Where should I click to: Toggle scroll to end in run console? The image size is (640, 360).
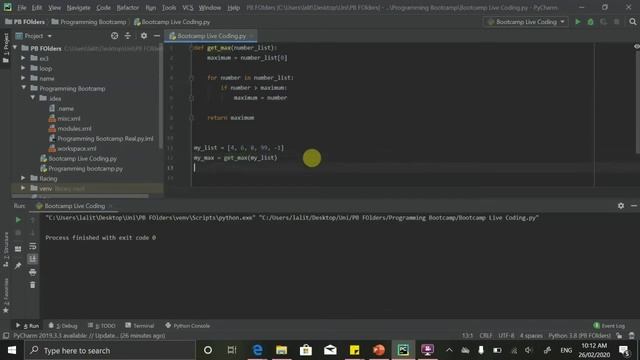pos(33,259)
